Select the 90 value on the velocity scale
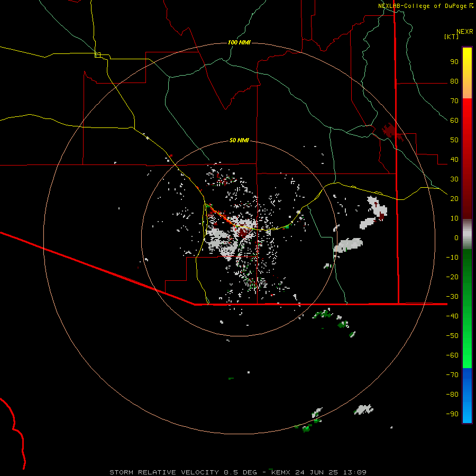476x476 pixels. coord(454,62)
